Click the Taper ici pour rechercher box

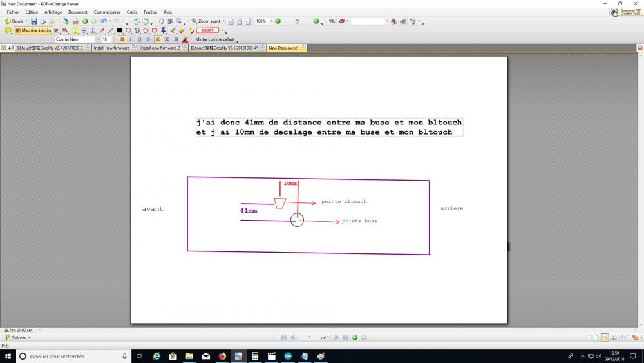(x=74, y=356)
